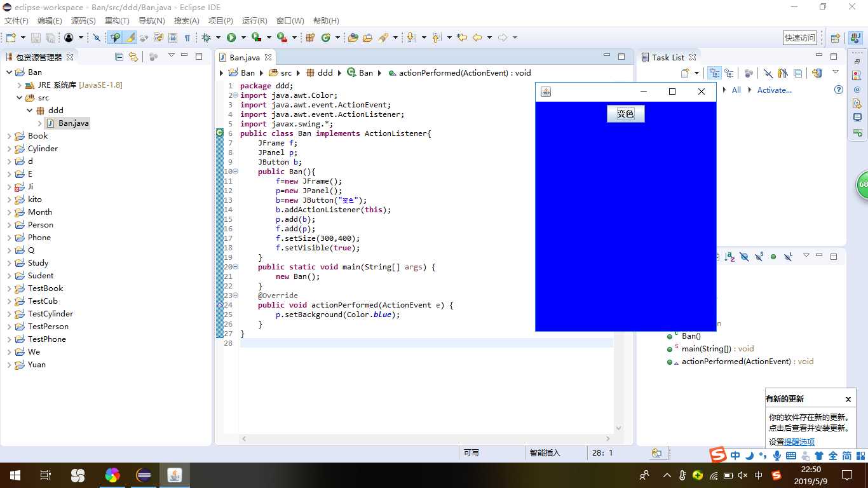Click the Activate... link in Task List

(x=775, y=90)
